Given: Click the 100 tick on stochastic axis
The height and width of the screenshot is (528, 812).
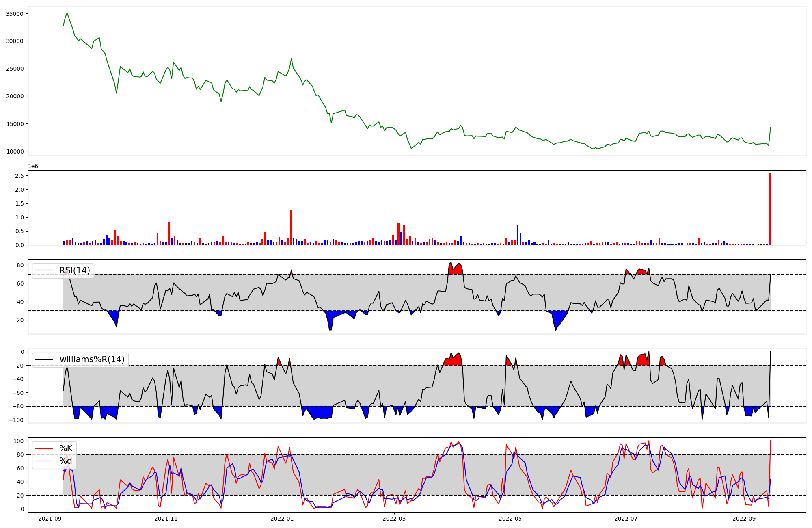Looking at the screenshot, I should click(x=19, y=441).
